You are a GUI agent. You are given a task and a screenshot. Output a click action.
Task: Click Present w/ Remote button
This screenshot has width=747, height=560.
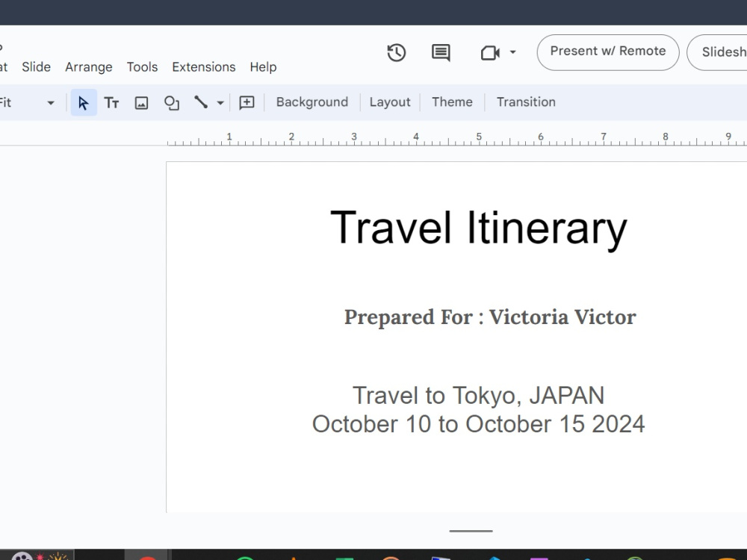point(608,52)
